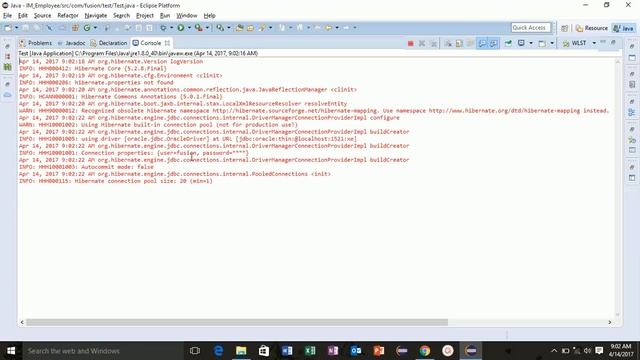
Task: Click the Back navigation yellow arrow
Action: point(328,28)
